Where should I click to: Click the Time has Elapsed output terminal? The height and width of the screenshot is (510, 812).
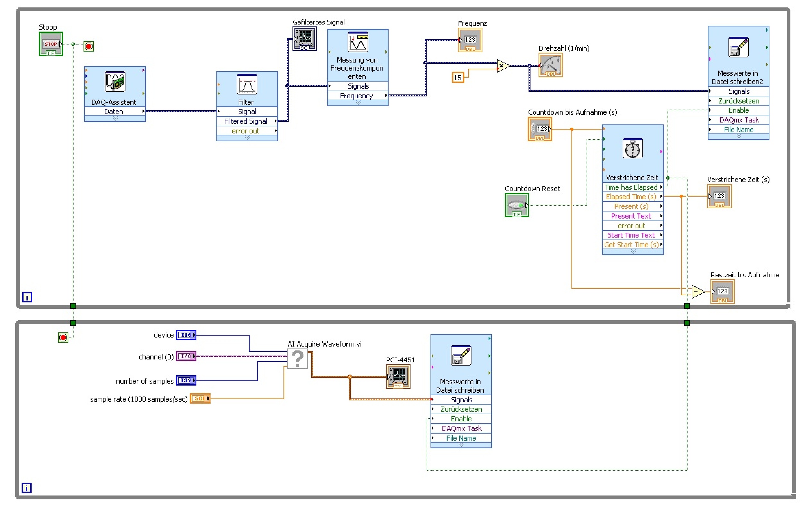(661, 187)
